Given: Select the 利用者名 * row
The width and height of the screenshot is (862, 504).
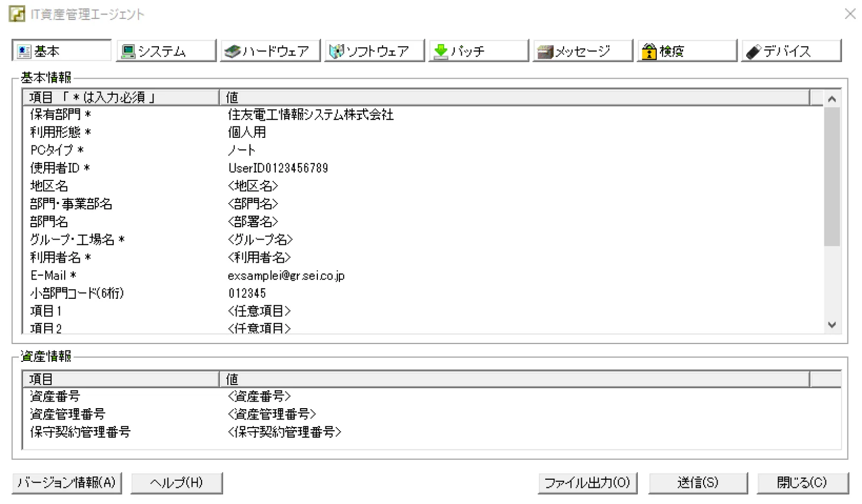Looking at the screenshot, I should pyautogui.click(x=423, y=257).
